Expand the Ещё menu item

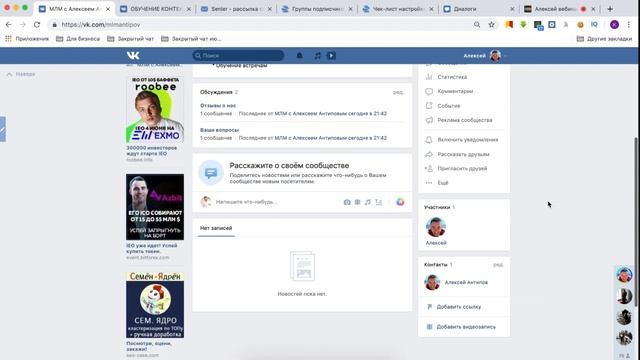pos(442,183)
